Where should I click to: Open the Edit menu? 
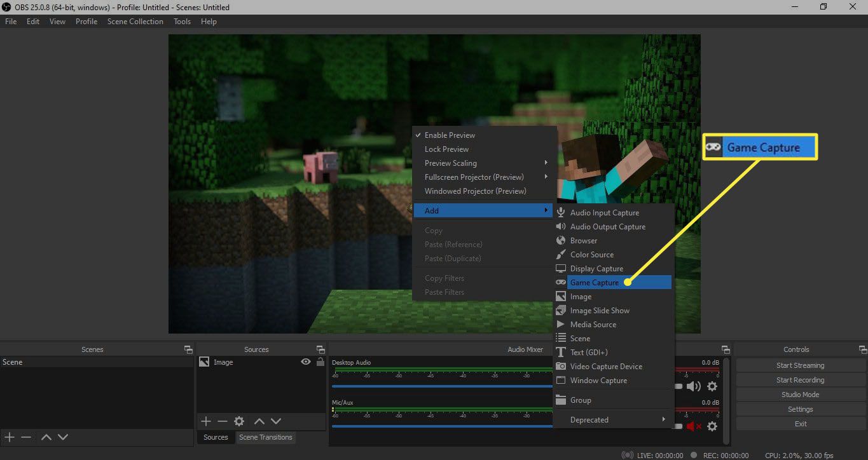(x=33, y=21)
